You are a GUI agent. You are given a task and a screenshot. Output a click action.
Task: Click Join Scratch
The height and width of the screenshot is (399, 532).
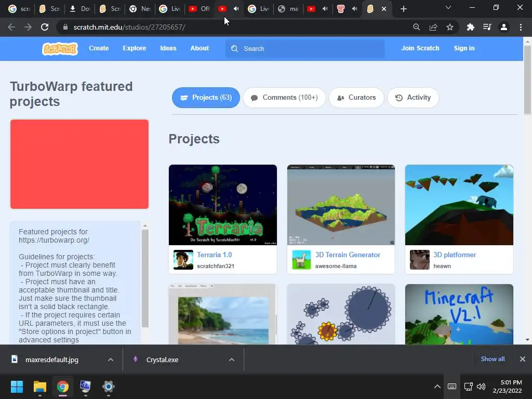[420, 48]
